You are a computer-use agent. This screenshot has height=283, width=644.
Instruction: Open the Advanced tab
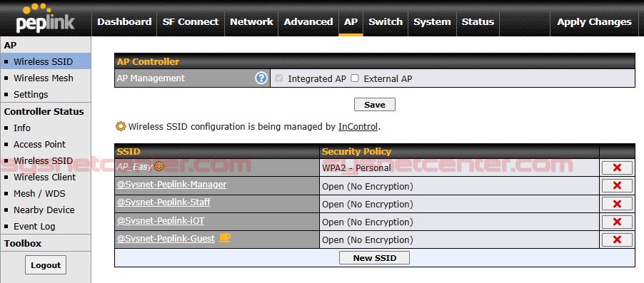(x=308, y=21)
